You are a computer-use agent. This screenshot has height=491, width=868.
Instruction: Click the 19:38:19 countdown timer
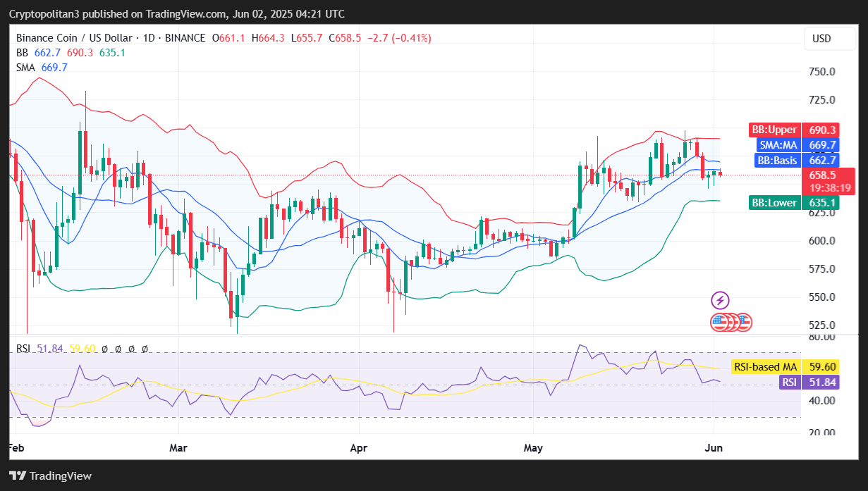830,188
